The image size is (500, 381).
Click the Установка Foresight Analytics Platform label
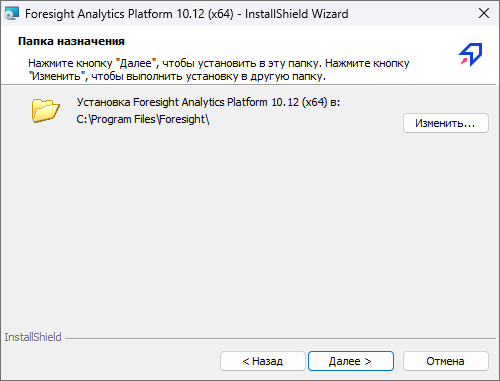coord(208,102)
